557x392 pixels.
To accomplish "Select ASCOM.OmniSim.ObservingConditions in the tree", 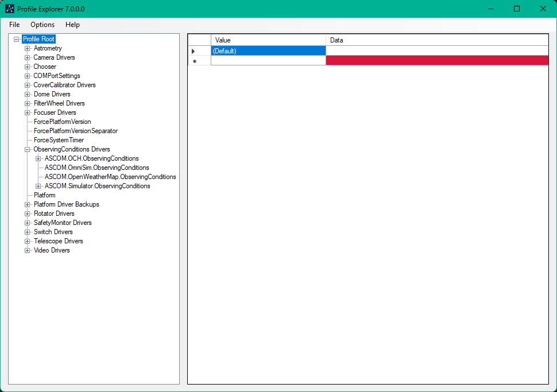I will coord(96,168).
